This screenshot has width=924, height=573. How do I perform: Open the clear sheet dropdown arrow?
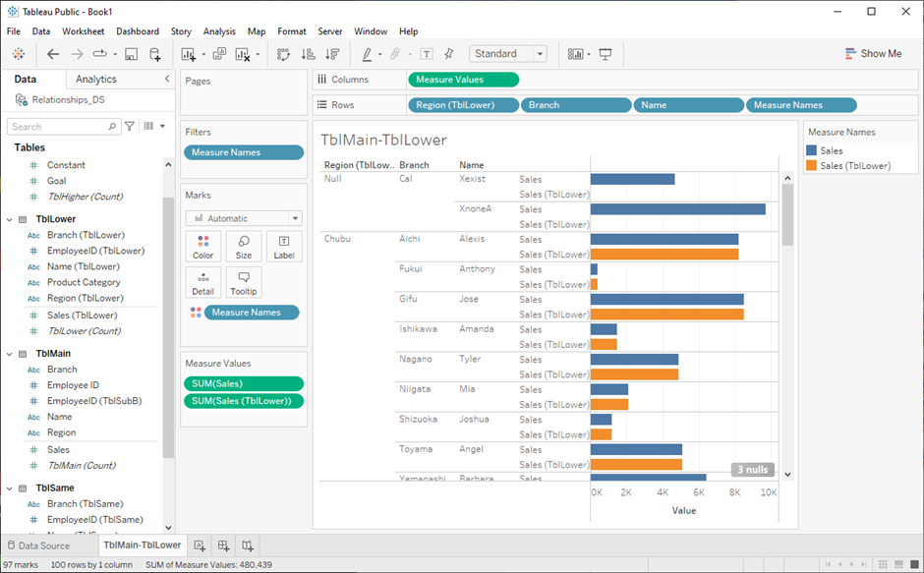click(258, 55)
